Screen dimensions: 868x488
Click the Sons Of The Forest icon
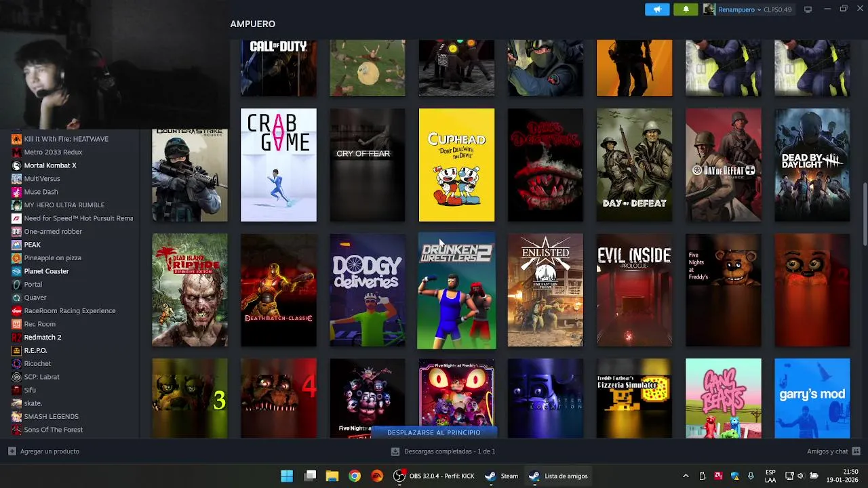tap(16, 430)
